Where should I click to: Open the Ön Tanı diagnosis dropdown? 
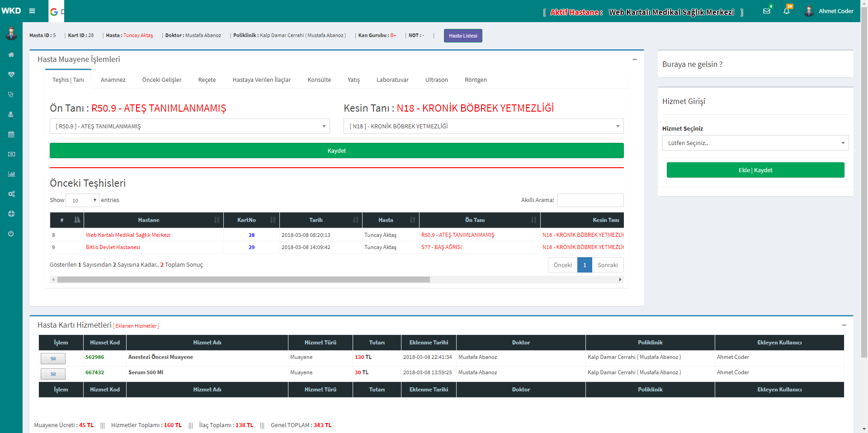pos(189,126)
